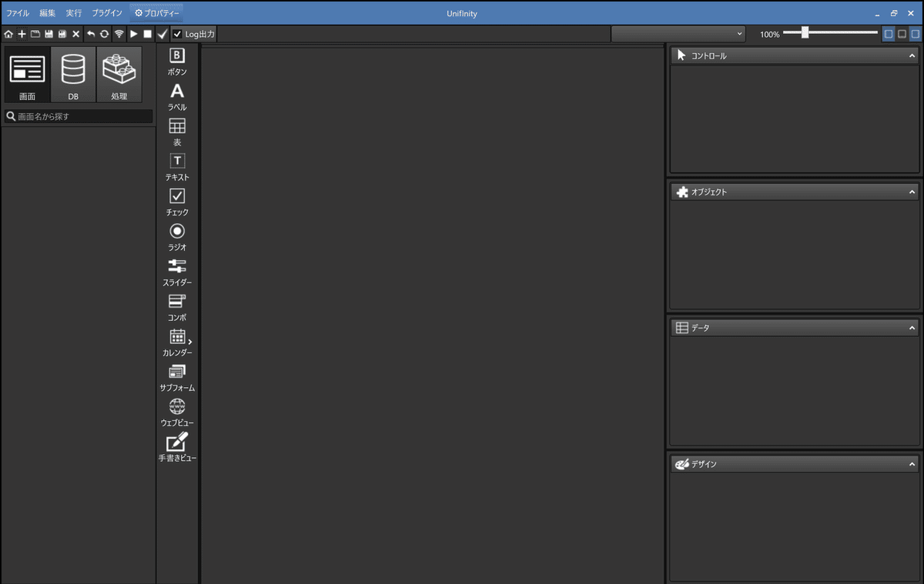This screenshot has height=584, width=924.
Task: Start execution with the play triangle
Action: pyautogui.click(x=133, y=35)
